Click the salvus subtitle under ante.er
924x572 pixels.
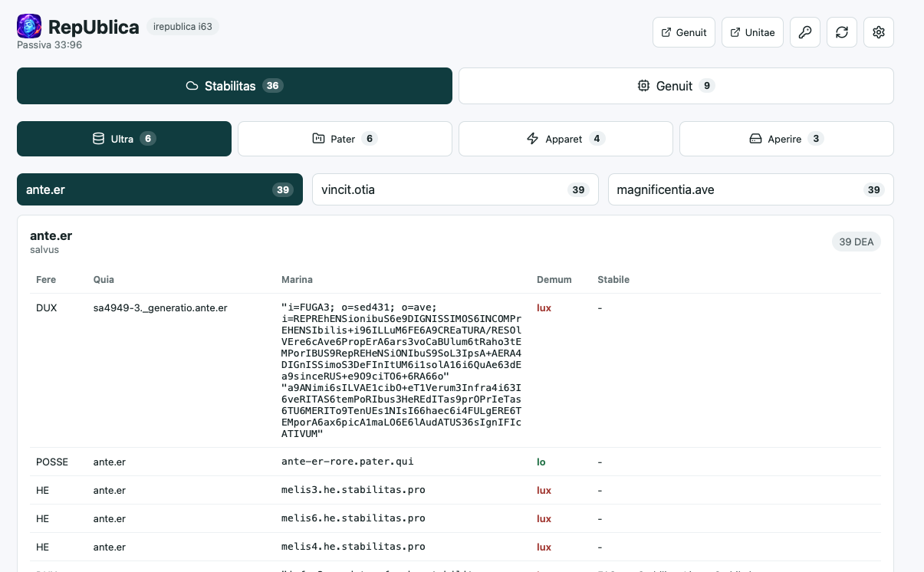pyautogui.click(x=44, y=250)
